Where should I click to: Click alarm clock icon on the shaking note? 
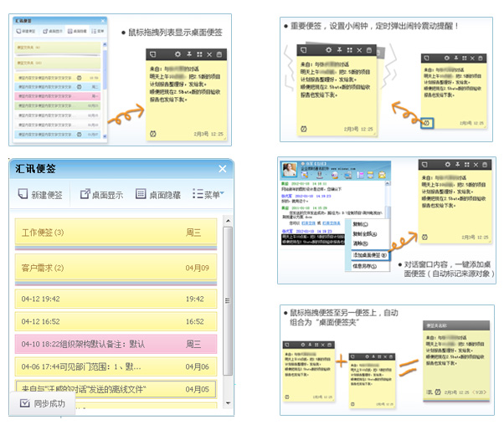tap(303, 129)
